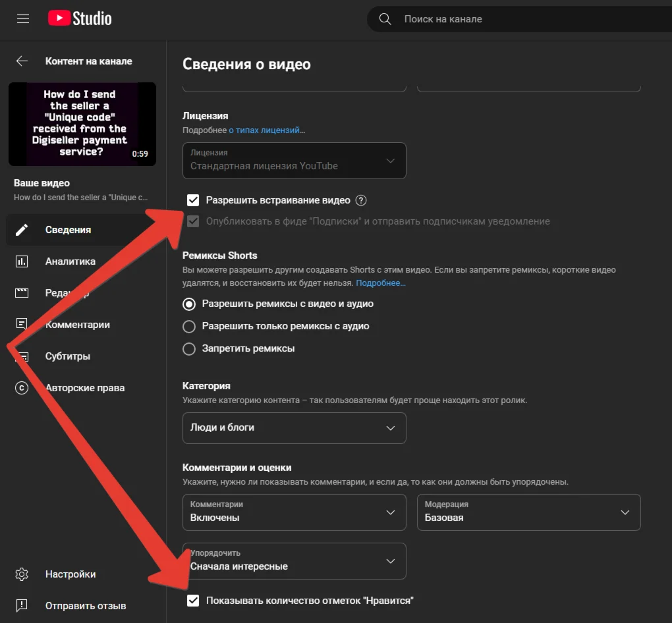672x623 pixels.
Task: Open the Аналитика chart icon in sidebar
Action: pyautogui.click(x=22, y=261)
